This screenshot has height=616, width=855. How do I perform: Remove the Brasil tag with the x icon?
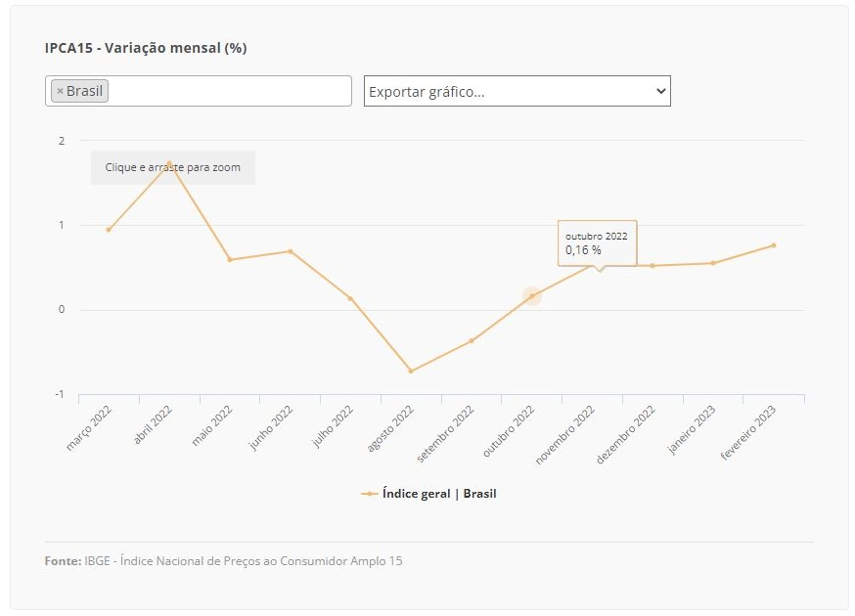[60, 91]
